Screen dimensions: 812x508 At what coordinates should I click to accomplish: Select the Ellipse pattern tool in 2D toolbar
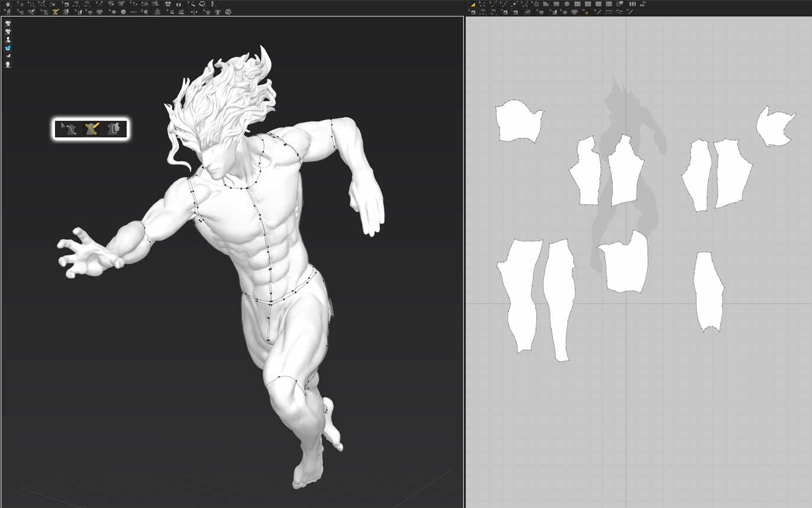(x=566, y=4)
